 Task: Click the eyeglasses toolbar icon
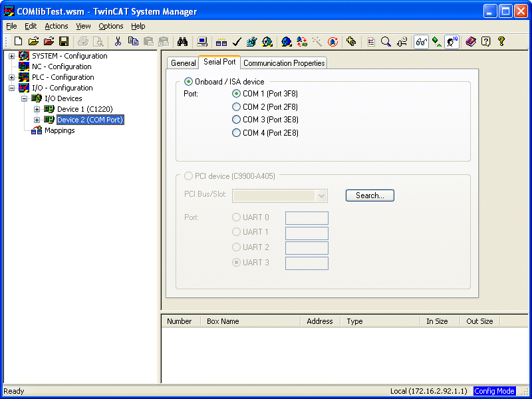[x=421, y=42]
